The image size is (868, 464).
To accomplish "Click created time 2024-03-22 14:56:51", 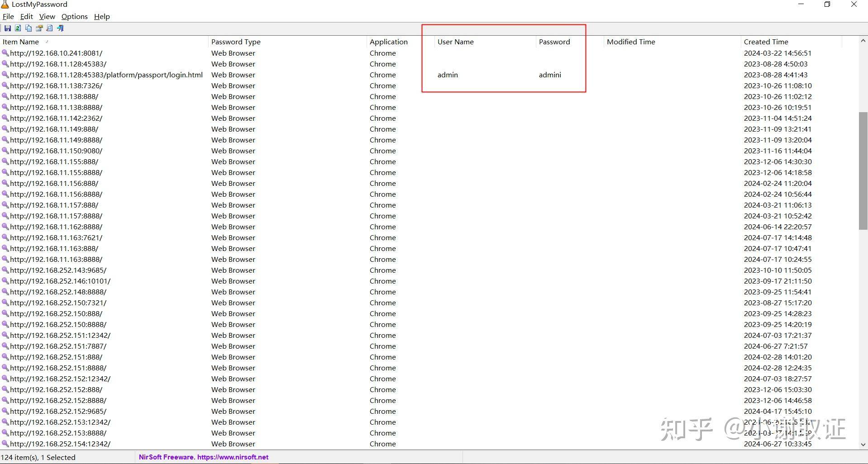I will tap(777, 53).
